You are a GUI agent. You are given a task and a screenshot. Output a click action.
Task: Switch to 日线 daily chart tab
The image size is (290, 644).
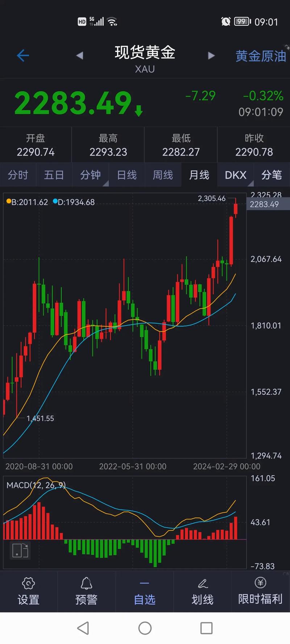pos(127,175)
